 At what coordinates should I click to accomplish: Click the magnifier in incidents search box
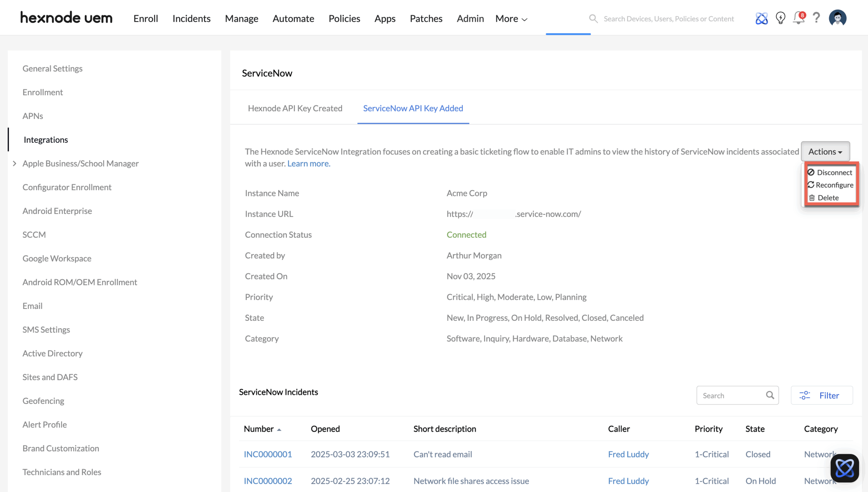[770, 395]
